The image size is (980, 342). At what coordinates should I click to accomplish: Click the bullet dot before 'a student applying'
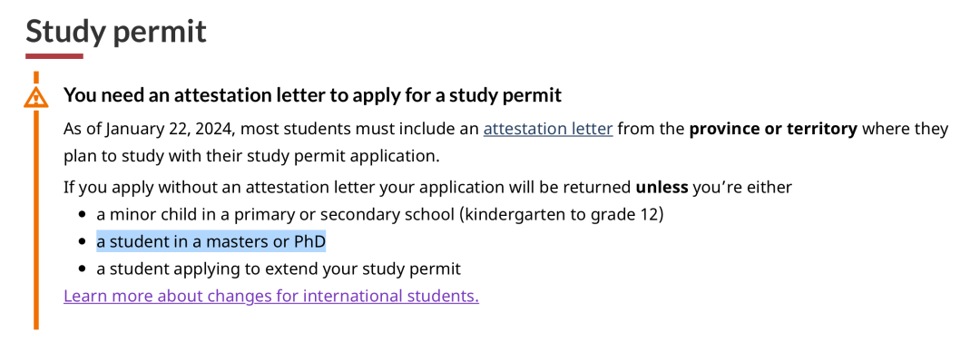coord(82,270)
